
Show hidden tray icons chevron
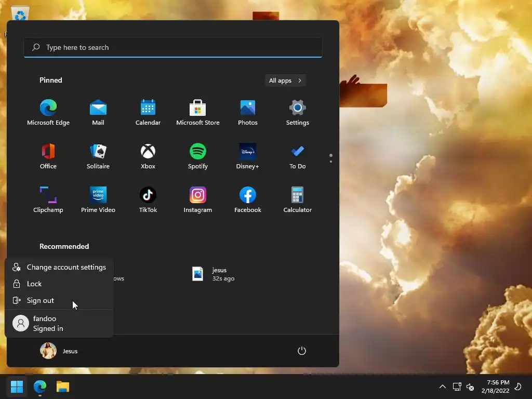click(x=443, y=387)
